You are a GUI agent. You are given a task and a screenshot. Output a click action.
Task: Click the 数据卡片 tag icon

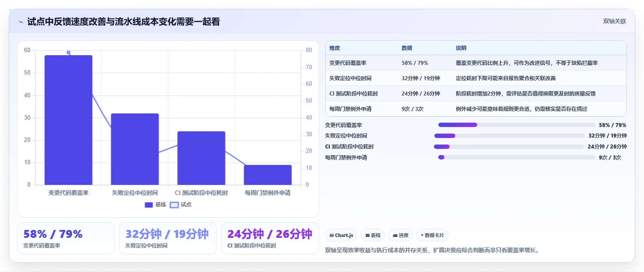(422, 236)
